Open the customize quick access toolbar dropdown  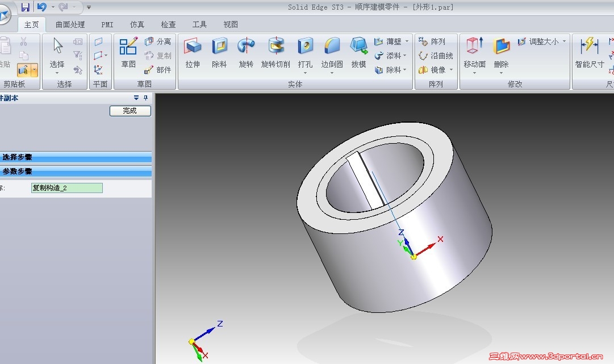click(89, 7)
